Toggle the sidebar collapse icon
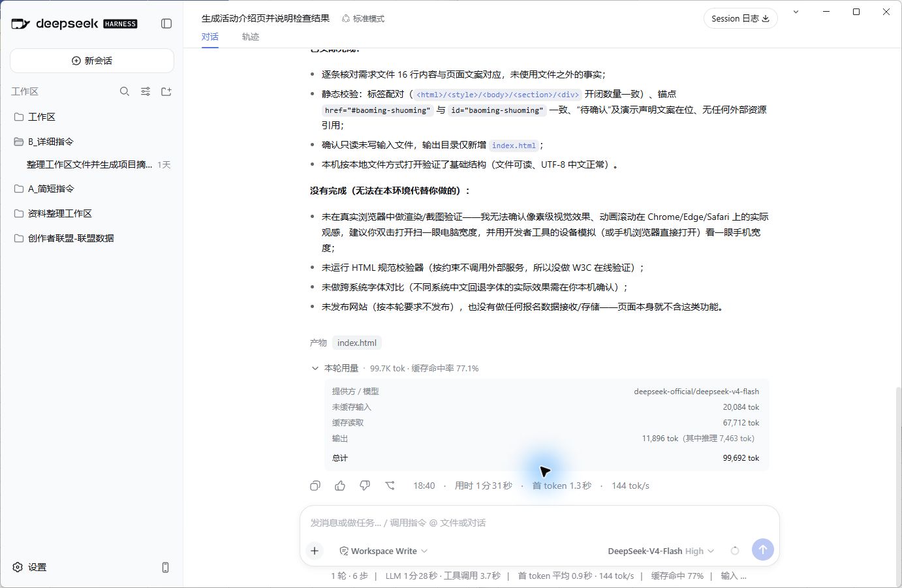 tap(166, 23)
